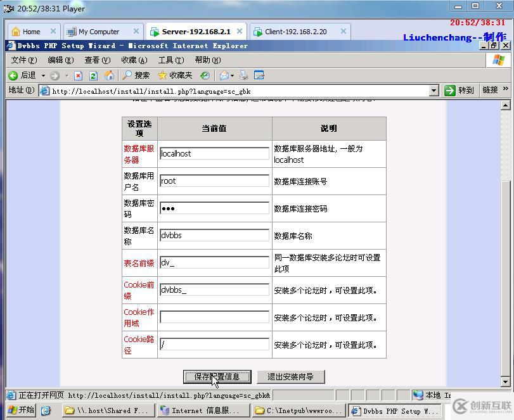The image size is (514, 420).
Task: Click the database password field
Action: point(215,208)
